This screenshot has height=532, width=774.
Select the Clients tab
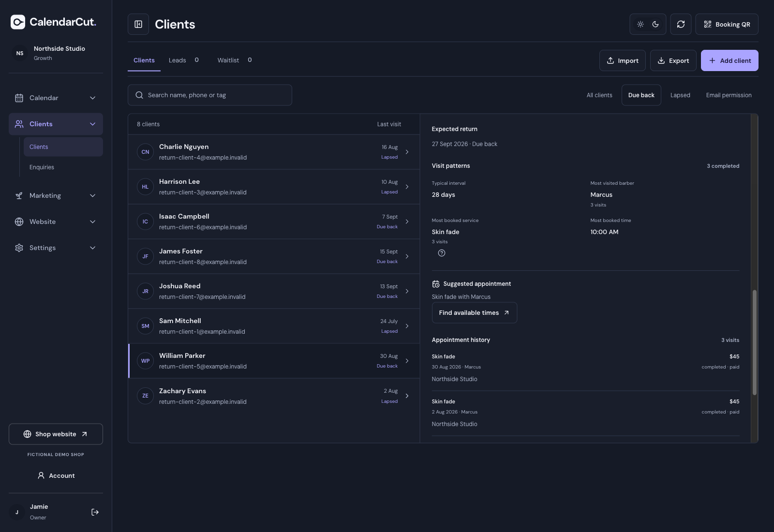[x=144, y=60]
